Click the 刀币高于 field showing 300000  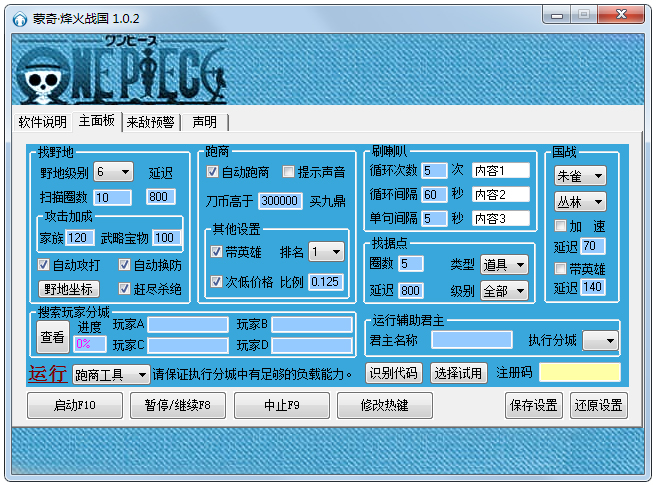[x=280, y=201]
